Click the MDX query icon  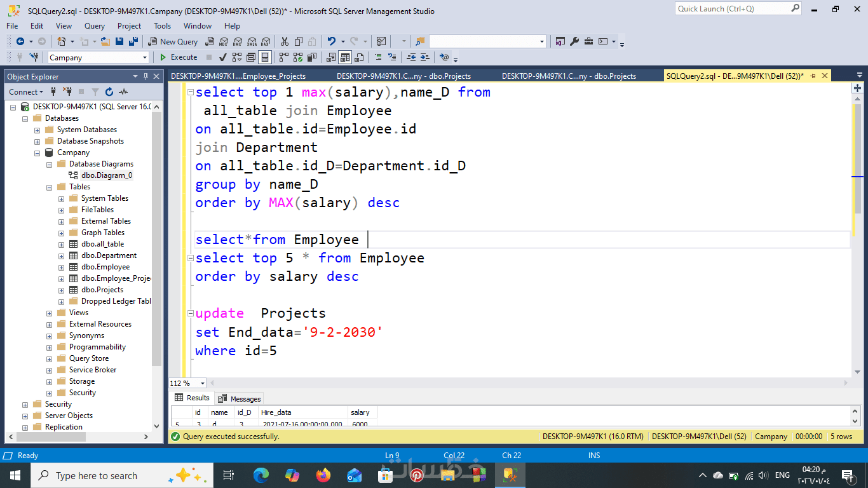coord(223,41)
